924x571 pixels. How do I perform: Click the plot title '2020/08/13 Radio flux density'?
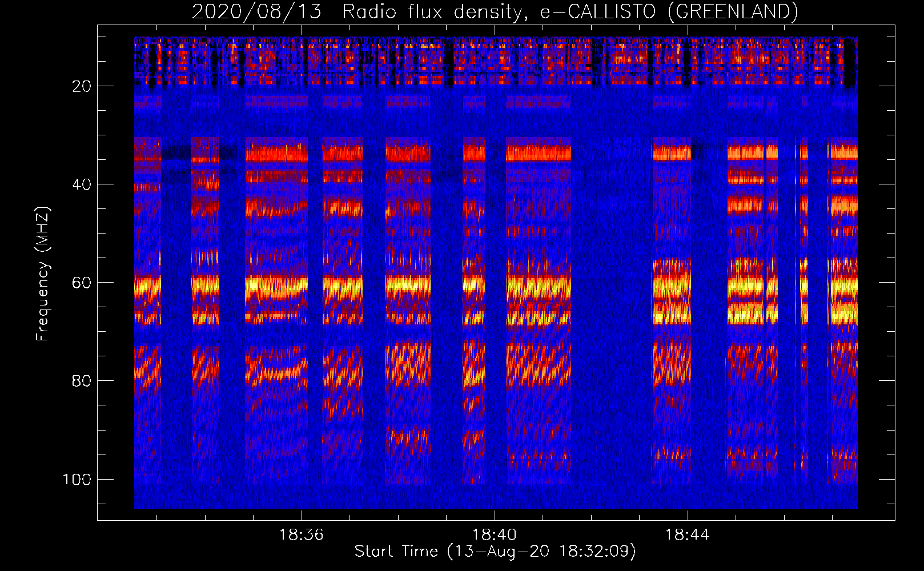[x=495, y=11]
